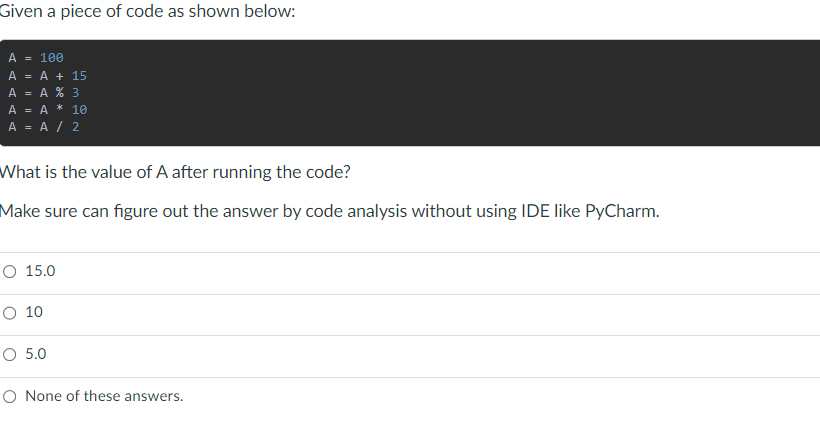This screenshot has height=427, width=820.
Task: Click the code line 'A = A * 10'
Action: click(48, 110)
